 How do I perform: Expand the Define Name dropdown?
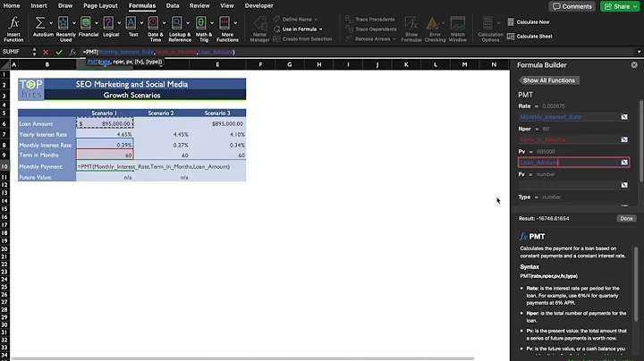tap(316, 20)
